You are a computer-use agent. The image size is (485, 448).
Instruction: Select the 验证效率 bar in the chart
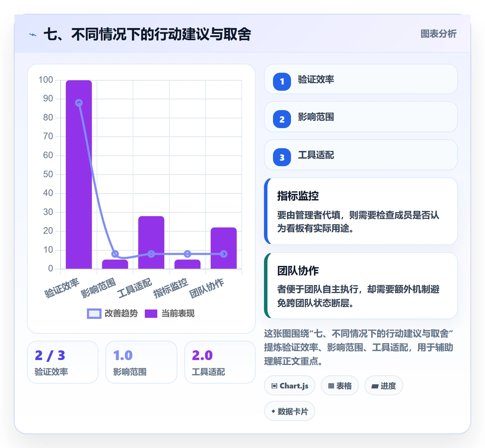79,174
